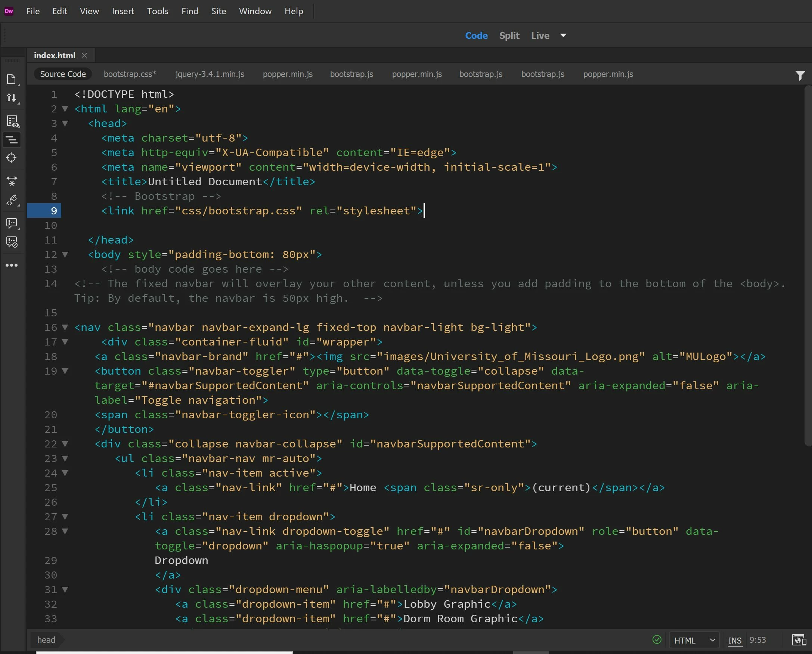Click the Open Documents icon in sidebar
This screenshot has height=654, width=812.
tap(11, 80)
